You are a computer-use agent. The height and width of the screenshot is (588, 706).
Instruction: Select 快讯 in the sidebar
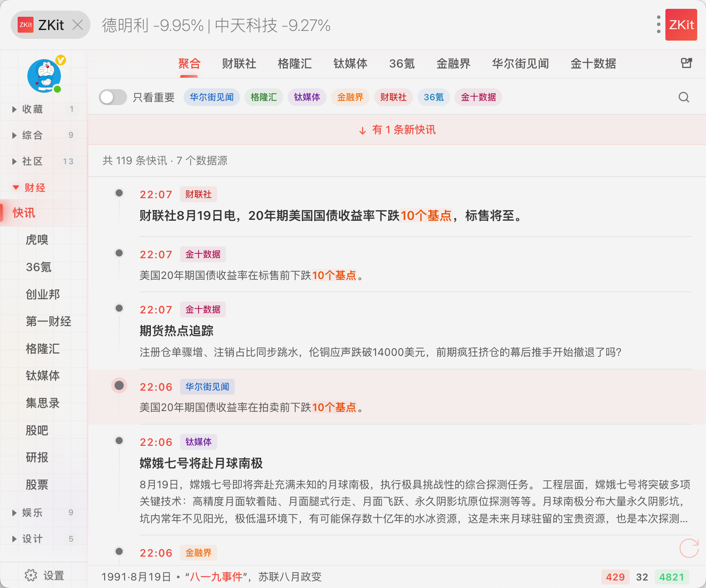tap(44, 213)
